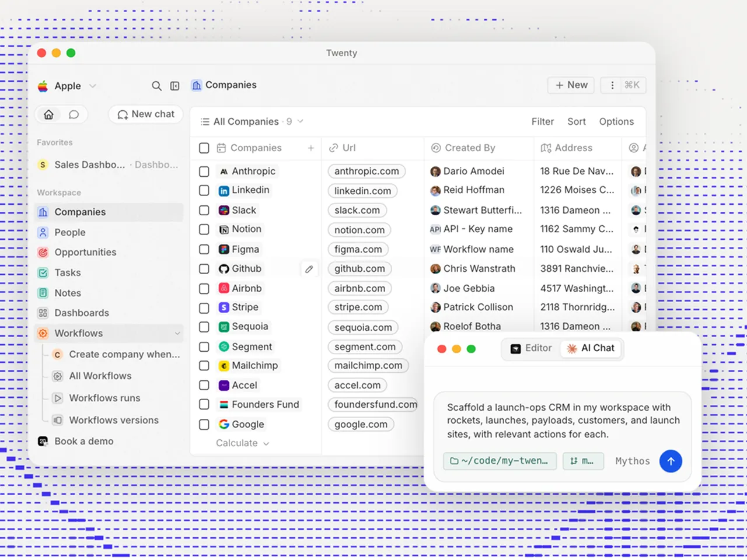Screen dimensions: 747x560
Task: Open All Workflows tree item
Action: [100, 376]
